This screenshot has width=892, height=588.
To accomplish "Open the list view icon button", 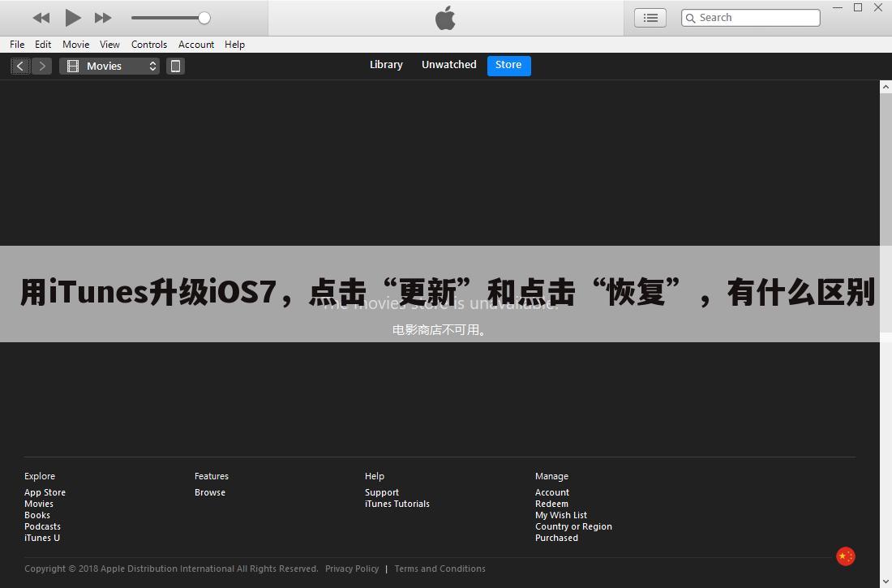I will (x=650, y=18).
